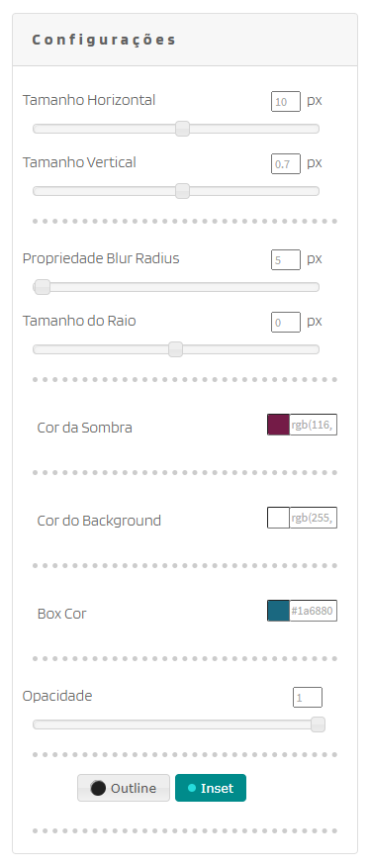369x868 pixels.
Task: Click the Configurações panel header
Action: [x=185, y=40]
